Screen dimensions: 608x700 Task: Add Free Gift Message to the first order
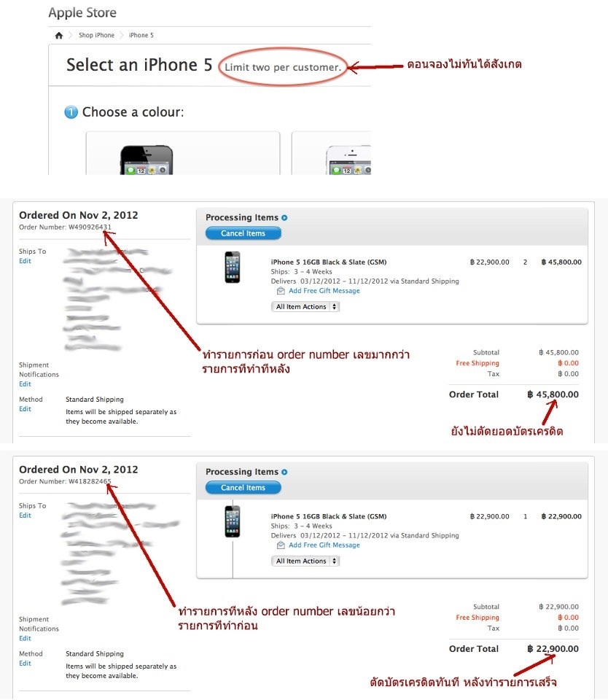(324, 291)
